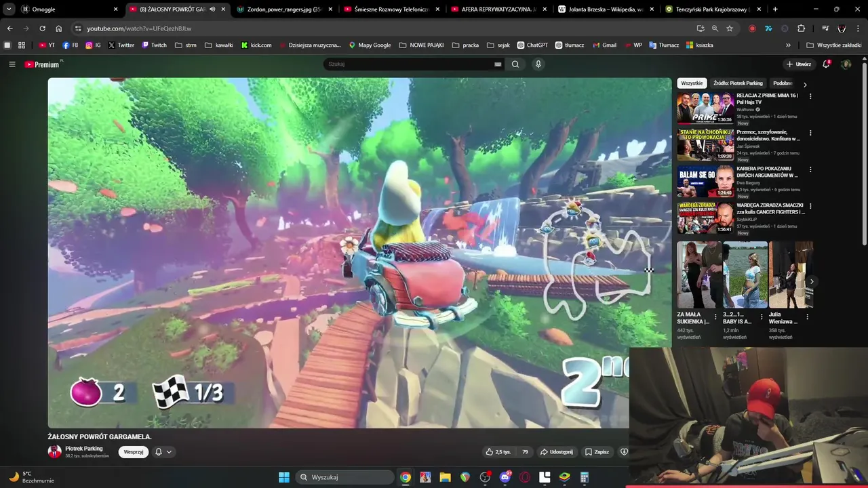Switch to Jolanta Brzeska Wikipedia tab
868x488 pixels.
606,9
